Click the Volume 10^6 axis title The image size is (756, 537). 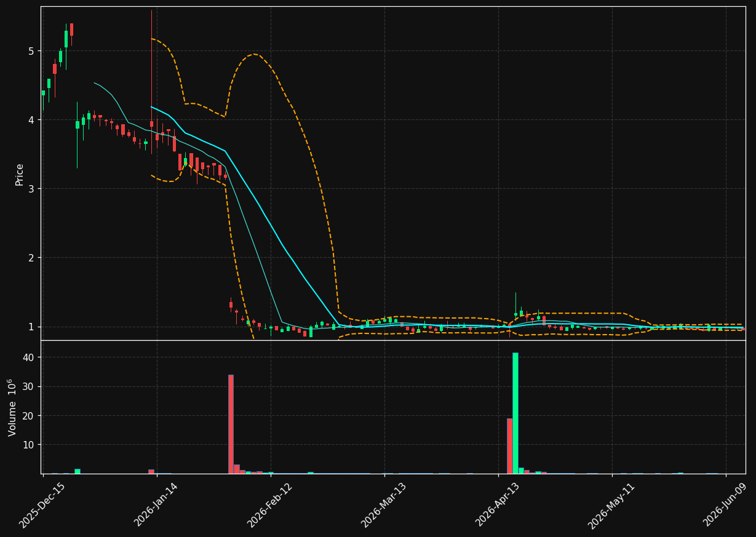pos(13,407)
